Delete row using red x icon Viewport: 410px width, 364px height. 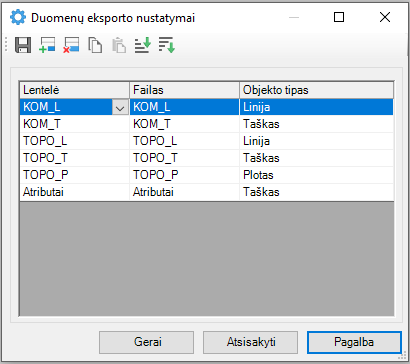coord(71,45)
